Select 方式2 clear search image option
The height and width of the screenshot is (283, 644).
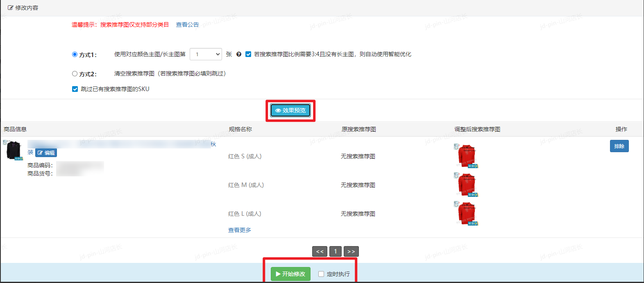click(x=75, y=74)
